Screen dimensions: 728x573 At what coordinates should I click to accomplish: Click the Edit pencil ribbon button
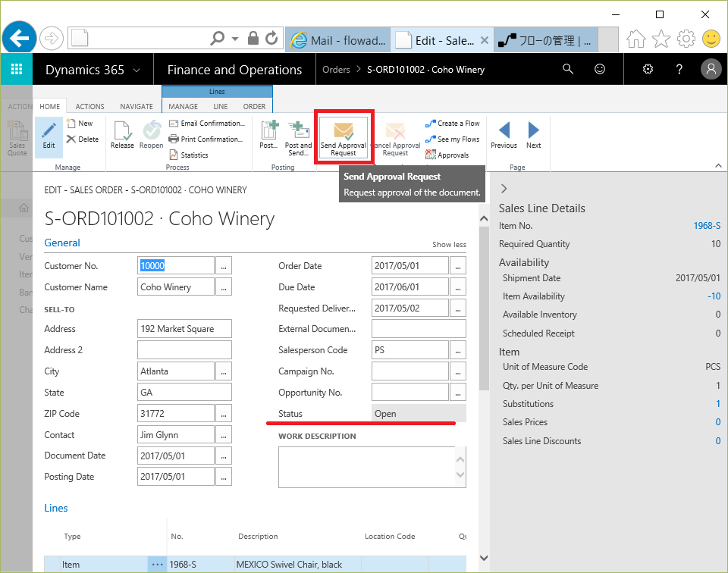49,136
